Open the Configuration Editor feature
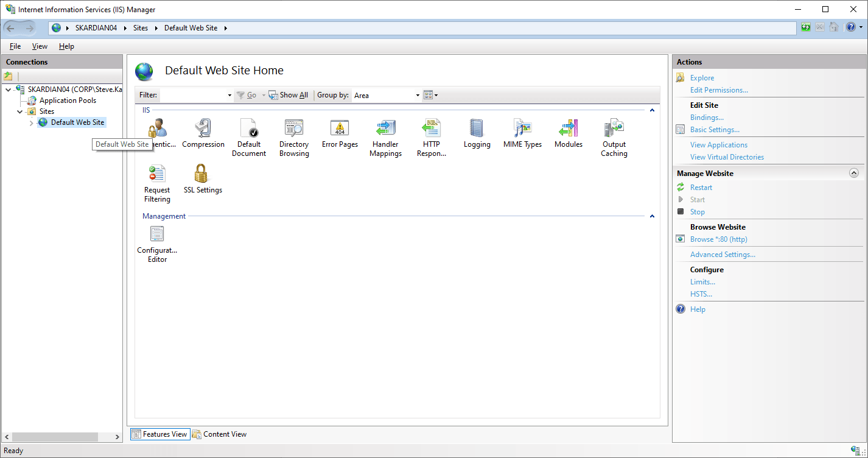This screenshot has width=868, height=458. [x=157, y=244]
